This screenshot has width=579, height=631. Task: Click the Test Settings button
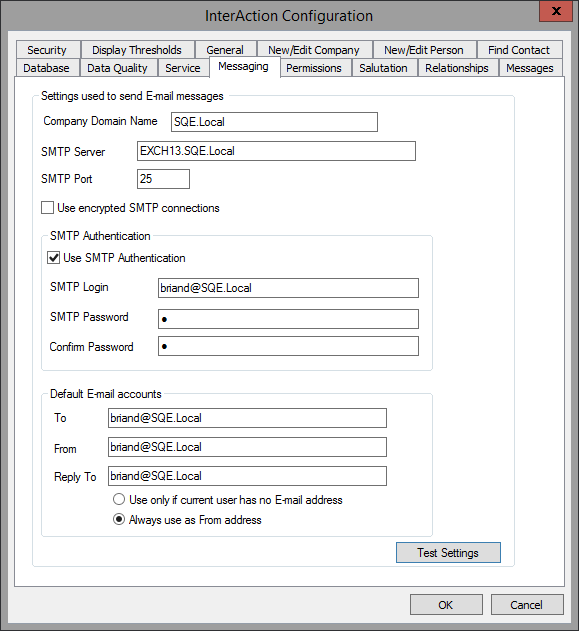pyautogui.click(x=448, y=553)
